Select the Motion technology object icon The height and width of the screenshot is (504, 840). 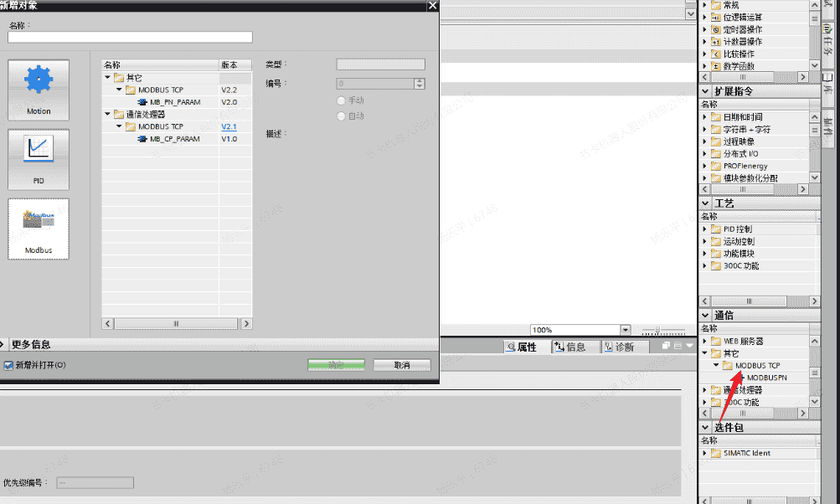[39, 89]
